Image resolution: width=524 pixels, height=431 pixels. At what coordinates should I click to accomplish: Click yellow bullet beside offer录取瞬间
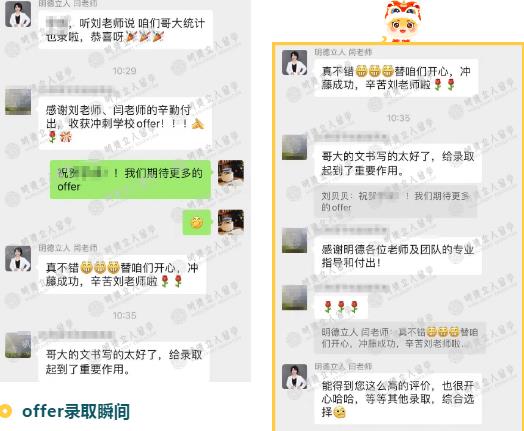pyautogui.click(x=5, y=411)
